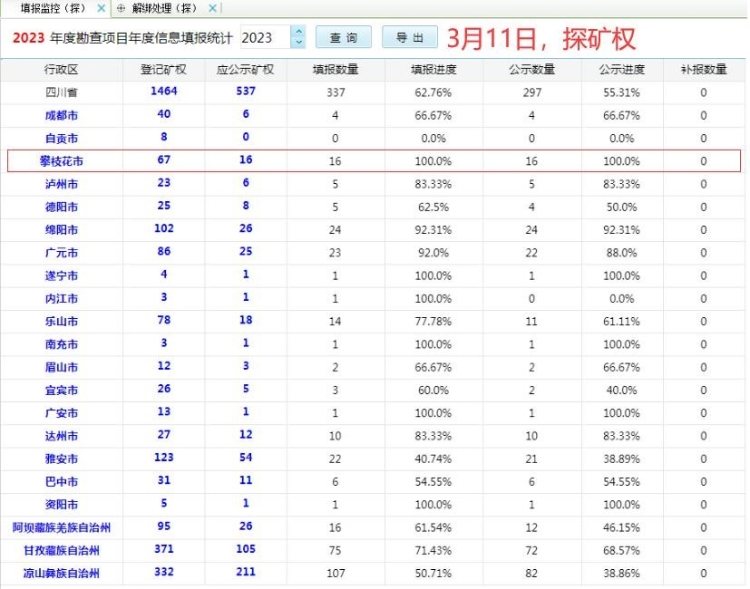750x589 pixels.
Task: Open 凉山彝族自治州 link
Action: click(61, 573)
